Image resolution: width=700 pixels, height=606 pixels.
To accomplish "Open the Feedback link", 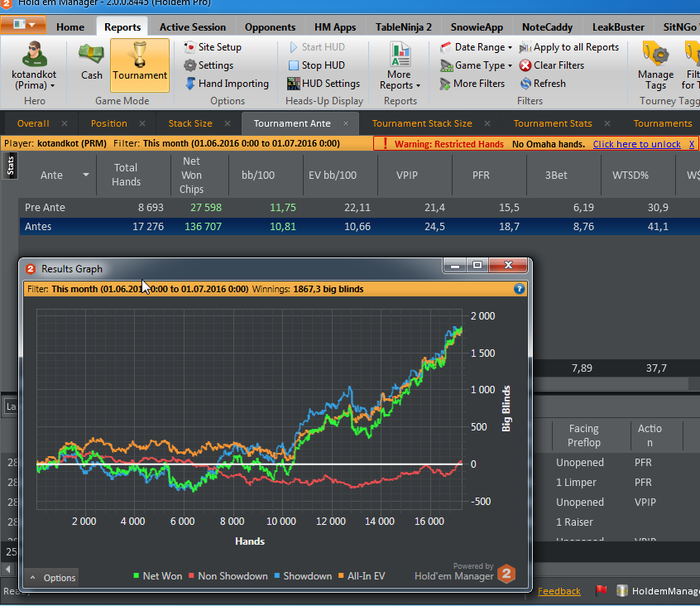I will click(559, 591).
